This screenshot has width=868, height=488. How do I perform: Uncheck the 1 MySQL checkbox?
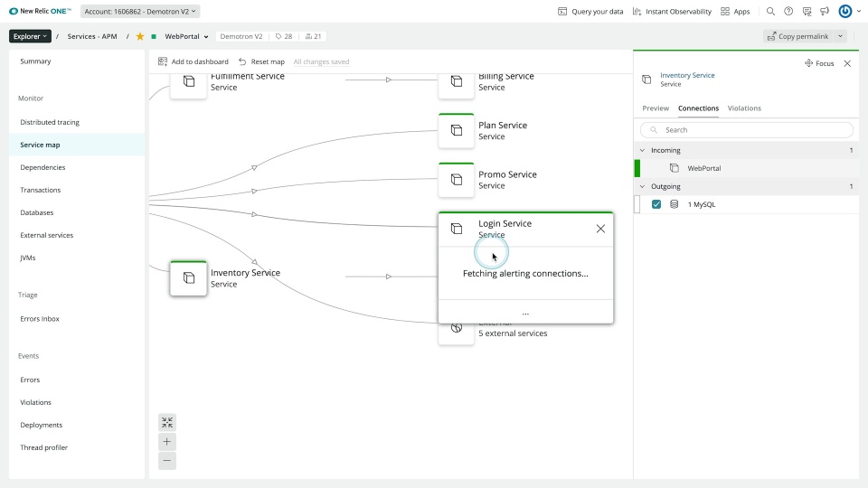[x=656, y=205]
